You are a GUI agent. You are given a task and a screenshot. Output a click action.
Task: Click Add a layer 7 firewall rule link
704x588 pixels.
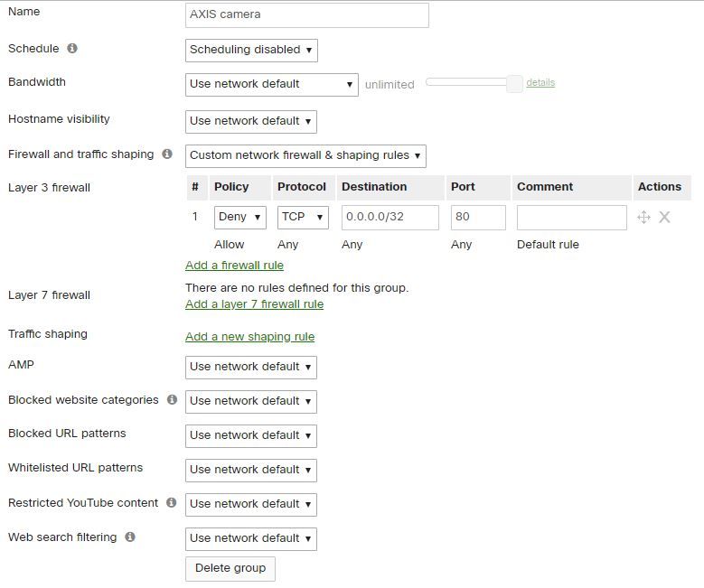click(x=254, y=304)
